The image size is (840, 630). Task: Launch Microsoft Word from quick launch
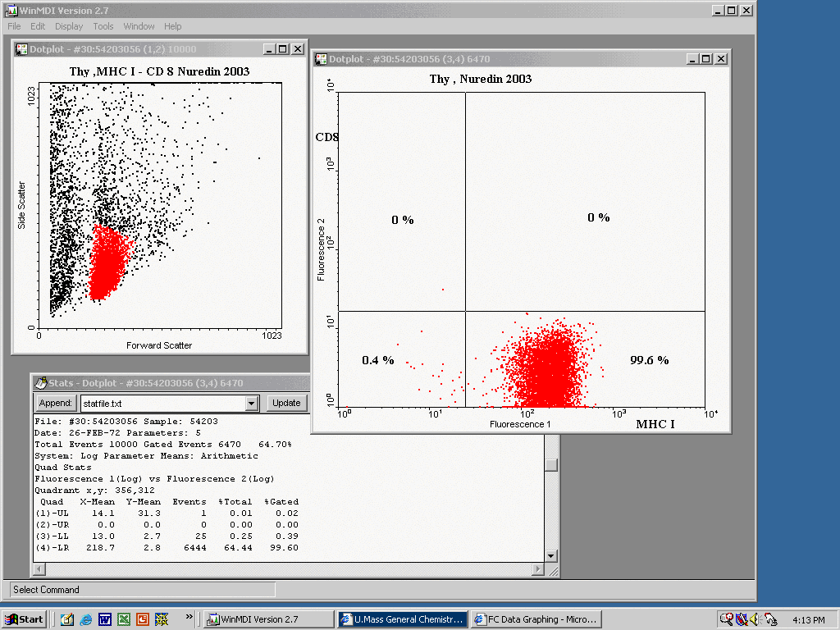click(x=104, y=619)
